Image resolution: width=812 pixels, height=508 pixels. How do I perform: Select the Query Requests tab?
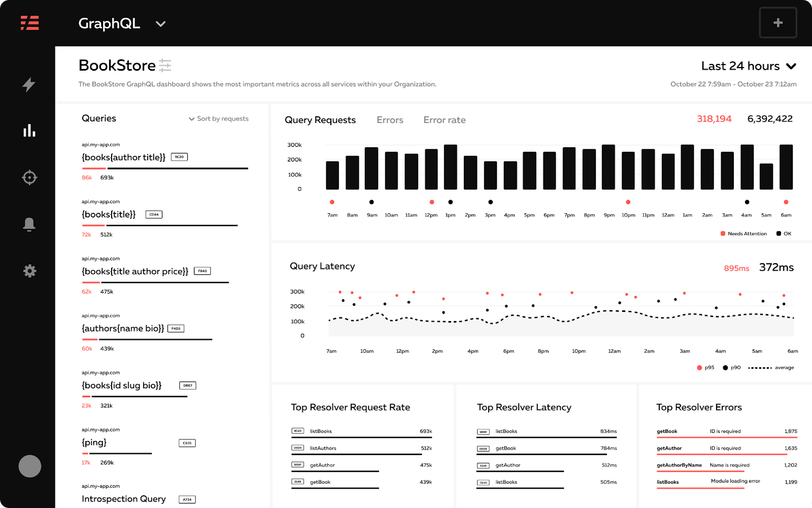pos(320,120)
